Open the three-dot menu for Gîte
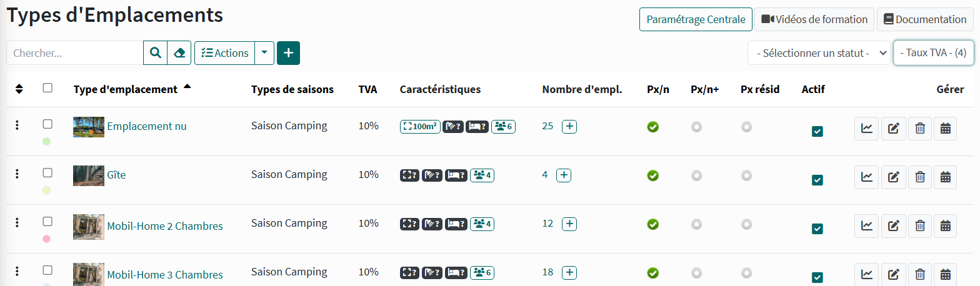Viewport: 980px width, 286px height. [x=17, y=174]
